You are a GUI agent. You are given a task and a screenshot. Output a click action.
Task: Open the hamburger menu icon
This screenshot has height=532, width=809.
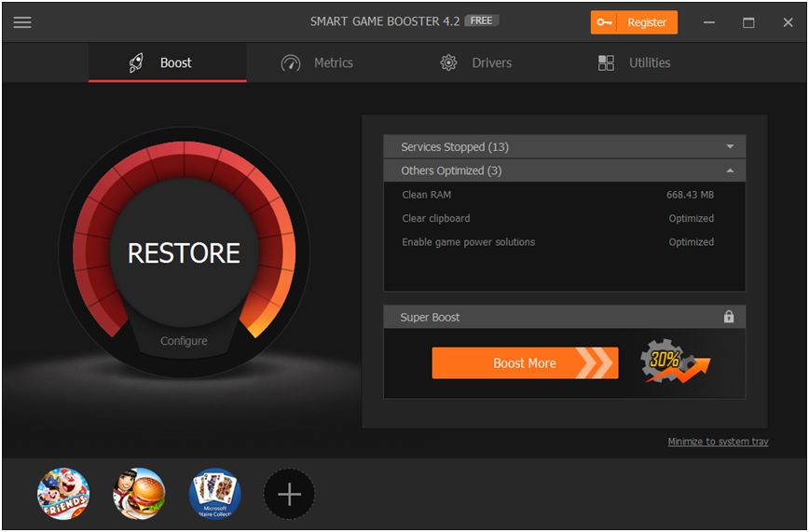[x=22, y=22]
